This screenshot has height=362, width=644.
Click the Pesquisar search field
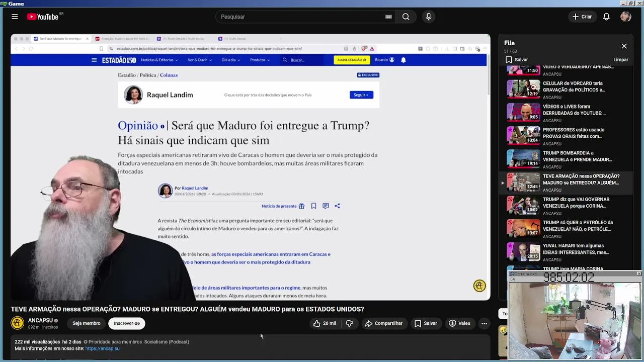pyautogui.click(x=301, y=17)
